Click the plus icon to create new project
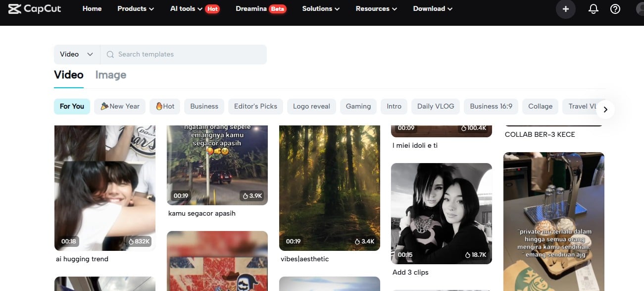This screenshot has width=644, height=291. [x=565, y=9]
